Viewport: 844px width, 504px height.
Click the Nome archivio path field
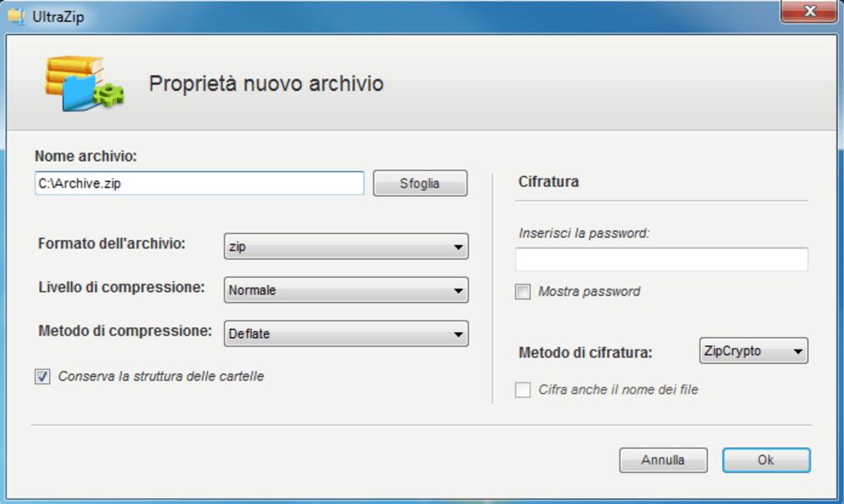pyautogui.click(x=200, y=184)
